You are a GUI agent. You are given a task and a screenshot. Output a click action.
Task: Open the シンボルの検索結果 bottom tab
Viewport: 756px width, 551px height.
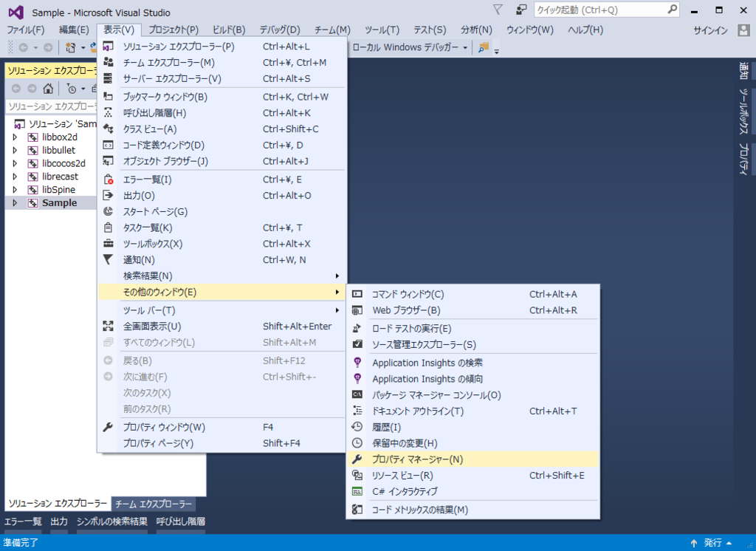coord(112,521)
